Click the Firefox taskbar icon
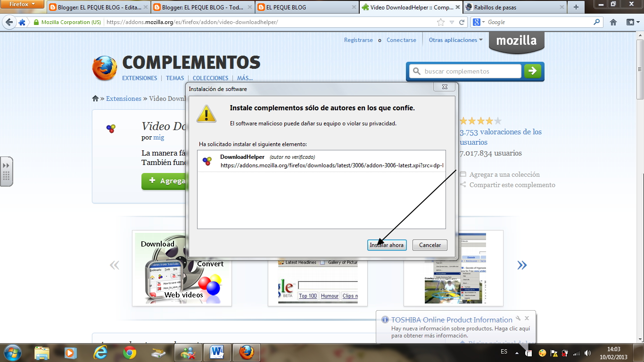 coord(246,352)
